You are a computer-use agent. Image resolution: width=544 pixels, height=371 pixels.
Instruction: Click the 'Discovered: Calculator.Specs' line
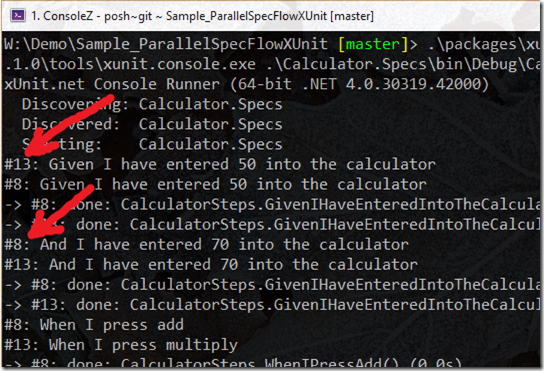click(152, 124)
